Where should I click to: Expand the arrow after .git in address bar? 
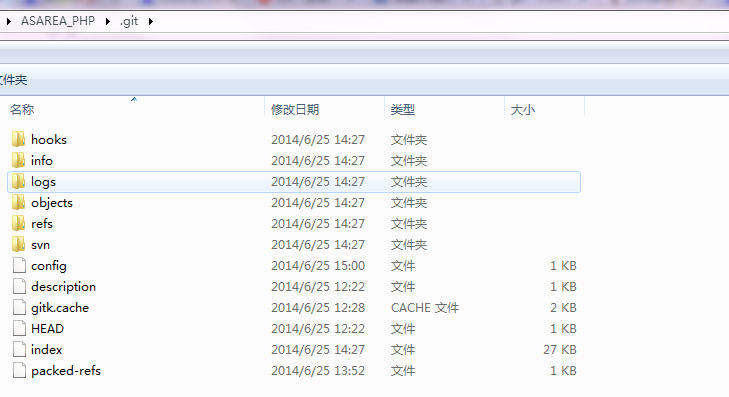[x=151, y=21]
